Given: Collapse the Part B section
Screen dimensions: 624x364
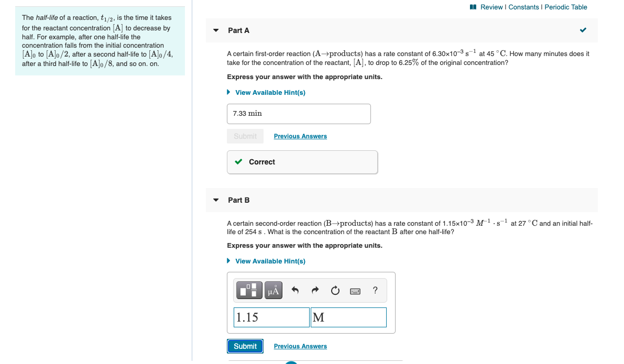Looking at the screenshot, I should click(x=216, y=200).
